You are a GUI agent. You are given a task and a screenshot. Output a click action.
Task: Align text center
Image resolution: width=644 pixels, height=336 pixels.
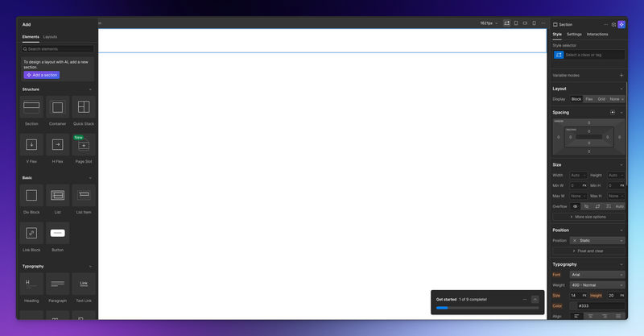click(590, 317)
